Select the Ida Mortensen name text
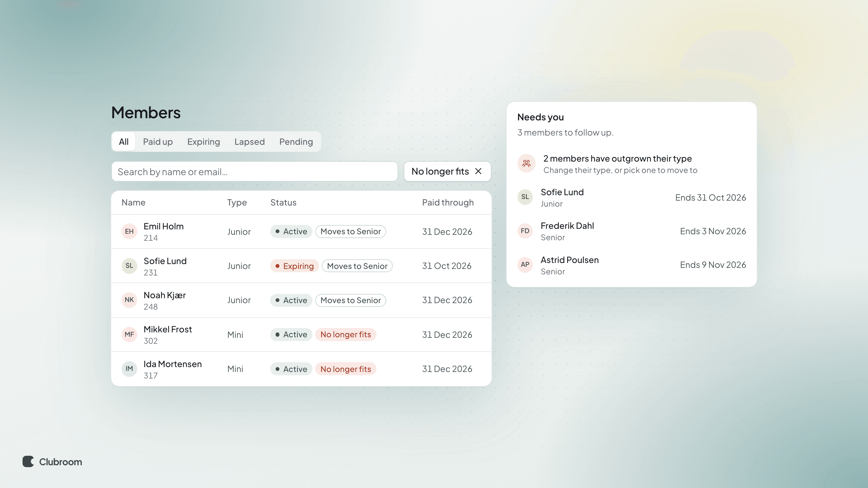 (x=173, y=364)
